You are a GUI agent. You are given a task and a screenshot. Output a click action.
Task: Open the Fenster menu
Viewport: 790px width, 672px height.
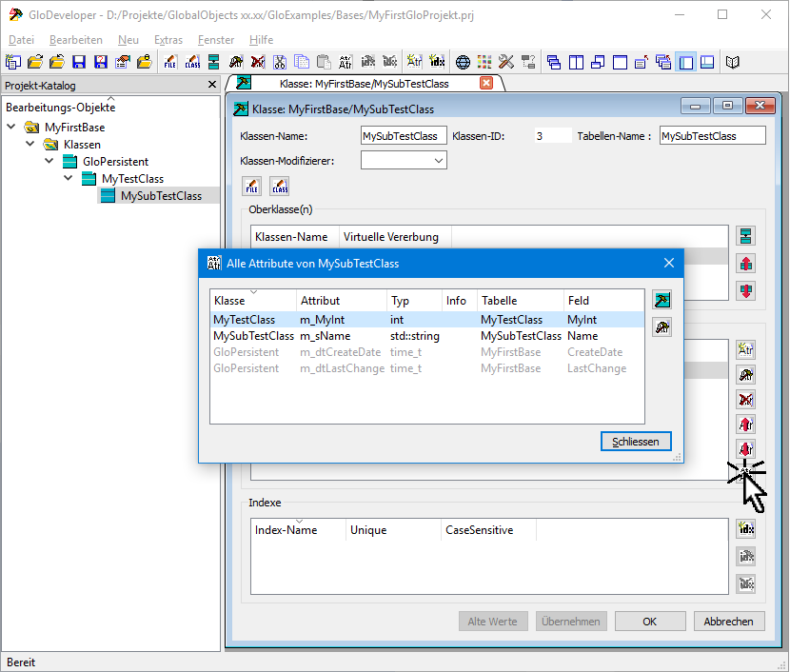point(216,40)
